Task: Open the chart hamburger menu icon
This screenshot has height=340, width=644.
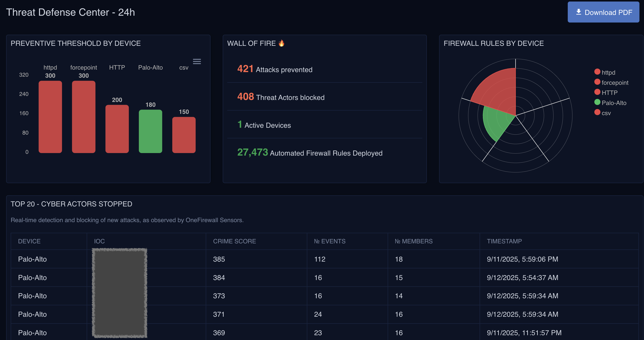Action: (x=197, y=61)
